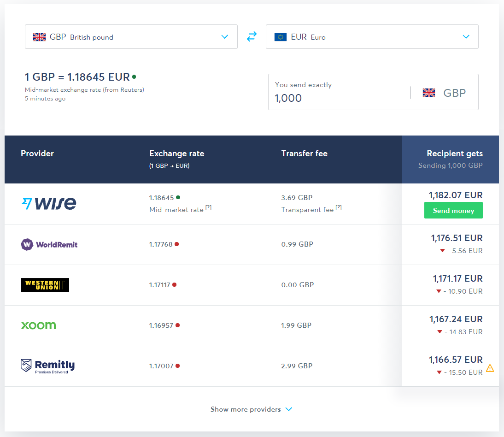Viewport: 504px width, 437px height.
Task: Click the swap currencies arrows icon
Action: [252, 36]
